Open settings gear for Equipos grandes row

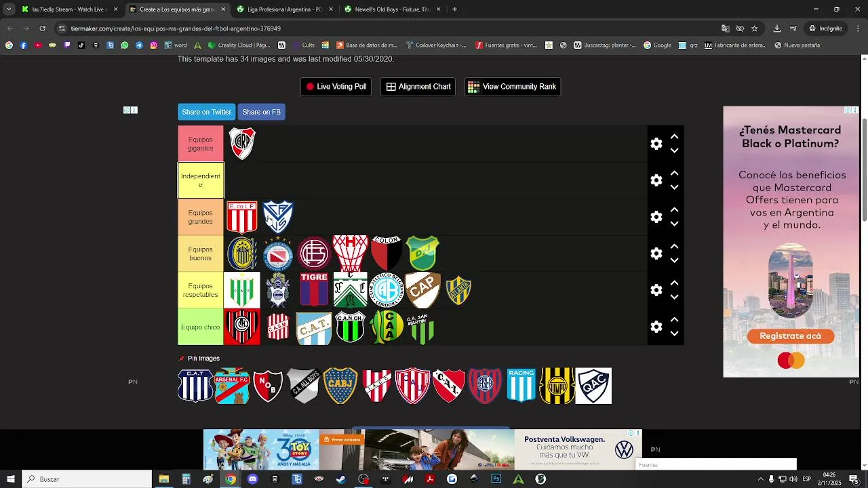[x=656, y=217]
